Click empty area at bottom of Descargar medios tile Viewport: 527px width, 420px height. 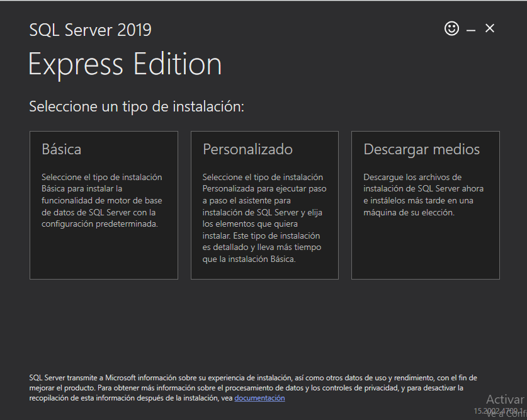[x=426, y=252]
